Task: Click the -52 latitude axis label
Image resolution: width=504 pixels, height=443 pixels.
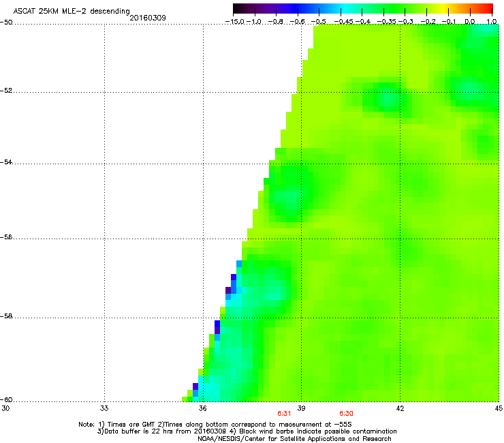Action: (x=6, y=91)
